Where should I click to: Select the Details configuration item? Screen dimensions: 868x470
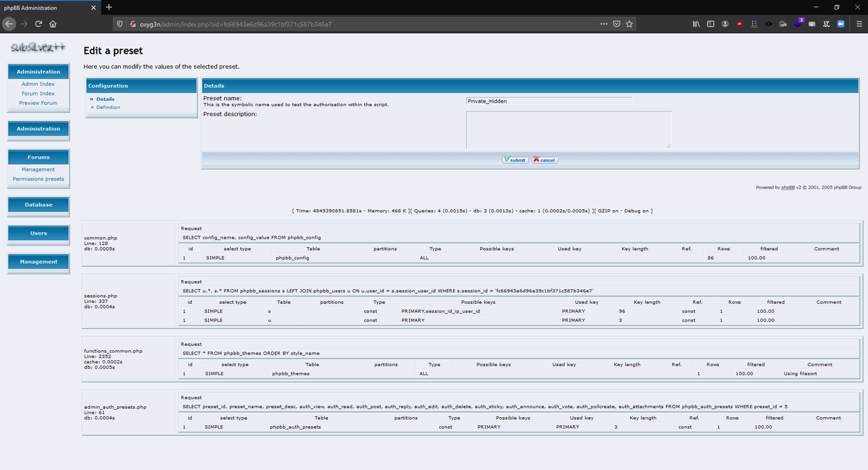click(105, 99)
